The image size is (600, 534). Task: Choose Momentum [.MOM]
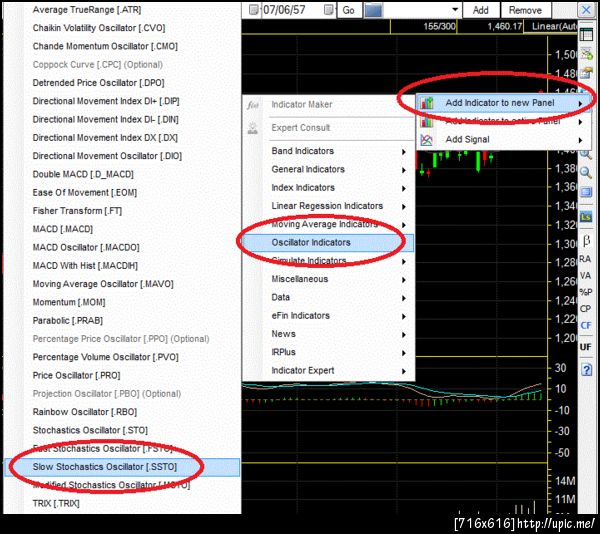(x=69, y=303)
